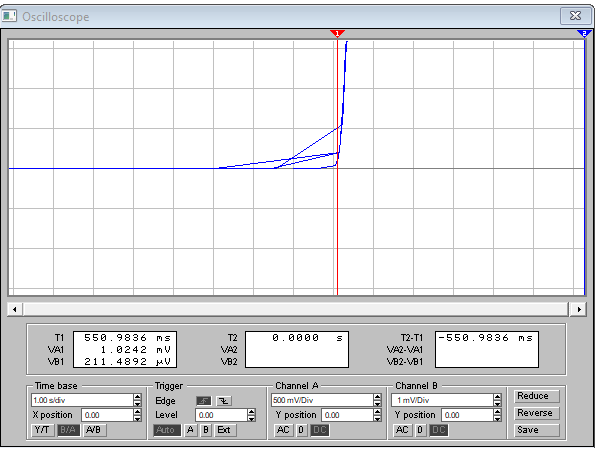Image resolution: width=598 pixels, height=449 pixels.
Task: Set trigger mode to Auto
Action: (x=166, y=430)
